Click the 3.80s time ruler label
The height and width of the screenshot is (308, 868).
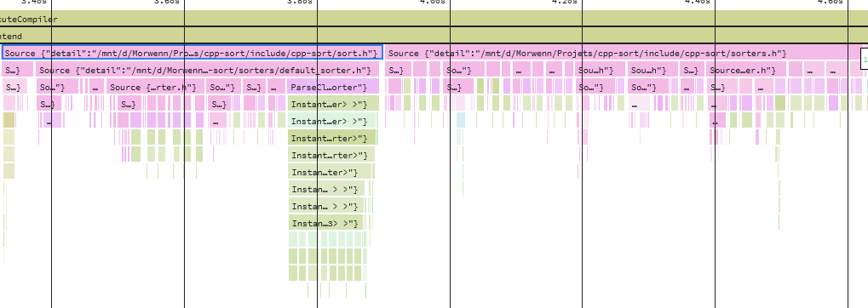pos(300,3)
